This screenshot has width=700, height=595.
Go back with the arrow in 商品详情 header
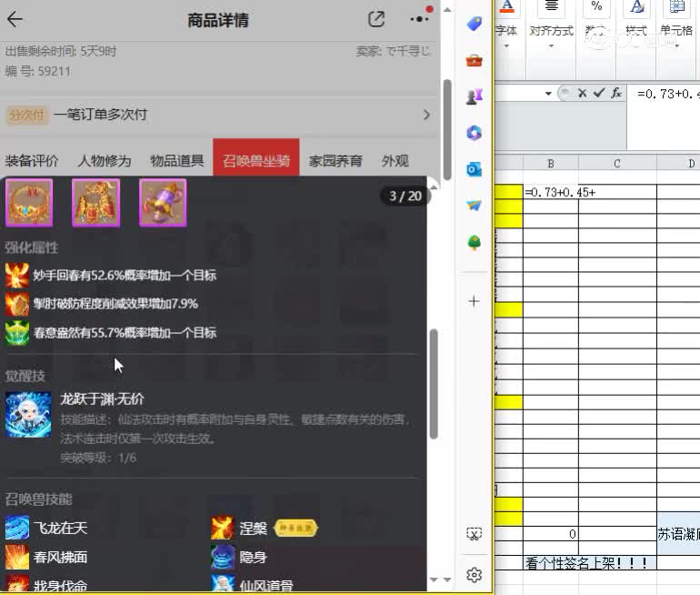point(15,19)
